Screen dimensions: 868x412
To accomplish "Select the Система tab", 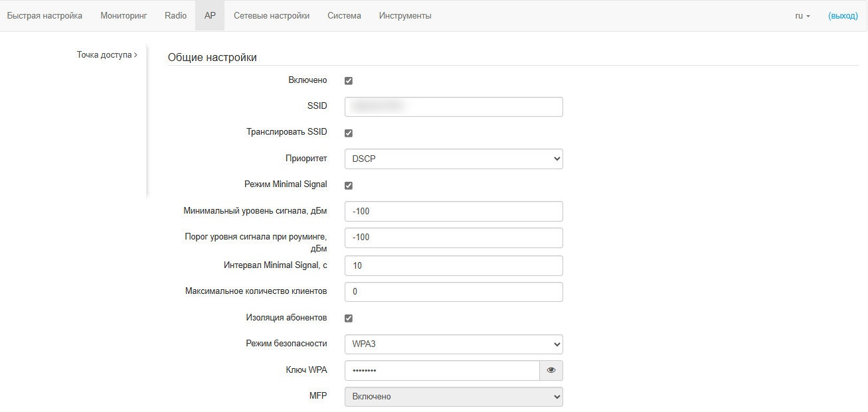I will [x=344, y=16].
